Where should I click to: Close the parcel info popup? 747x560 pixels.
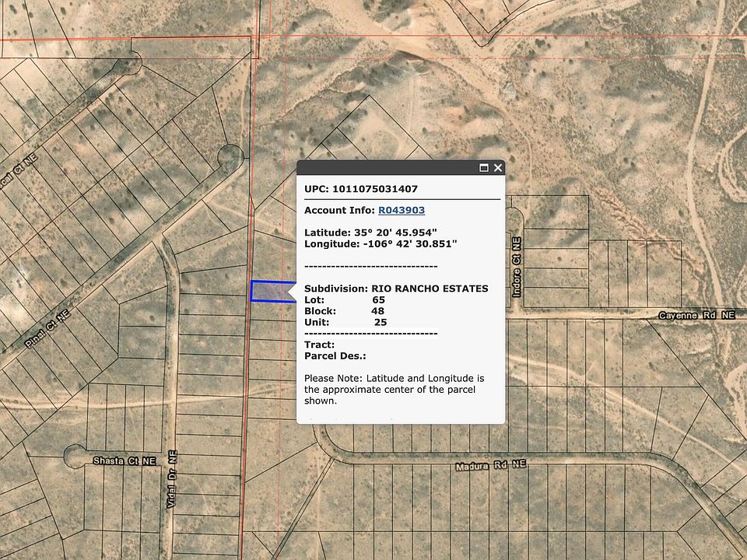coord(498,167)
